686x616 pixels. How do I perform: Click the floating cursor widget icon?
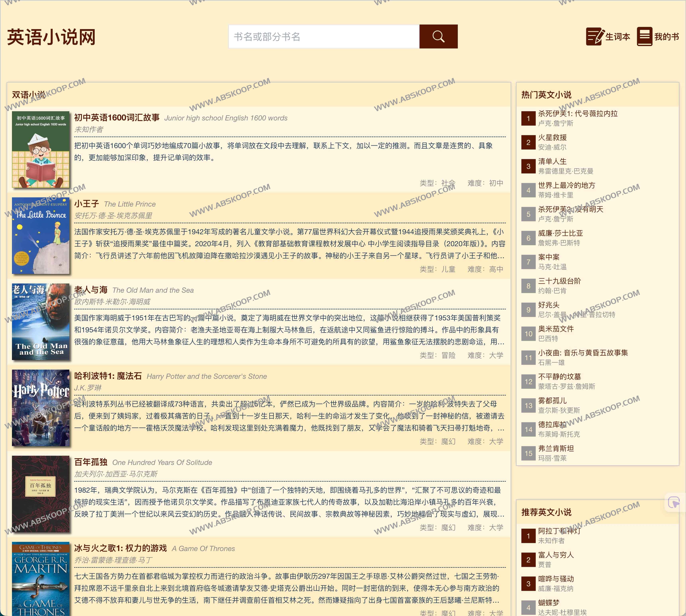673,502
